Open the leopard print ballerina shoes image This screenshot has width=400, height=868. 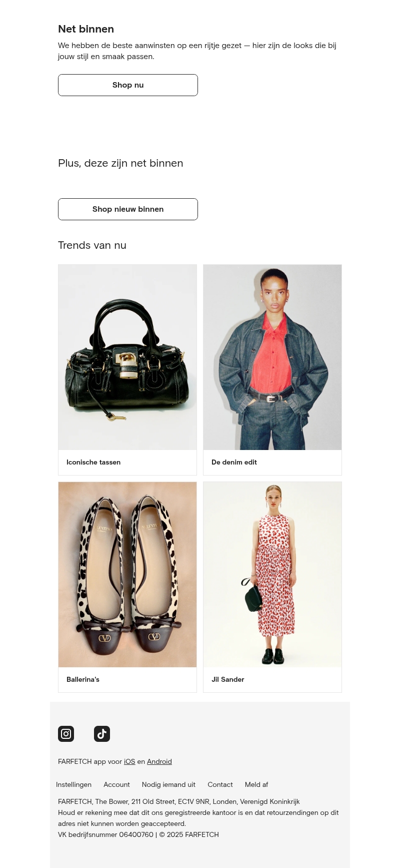(127, 575)
